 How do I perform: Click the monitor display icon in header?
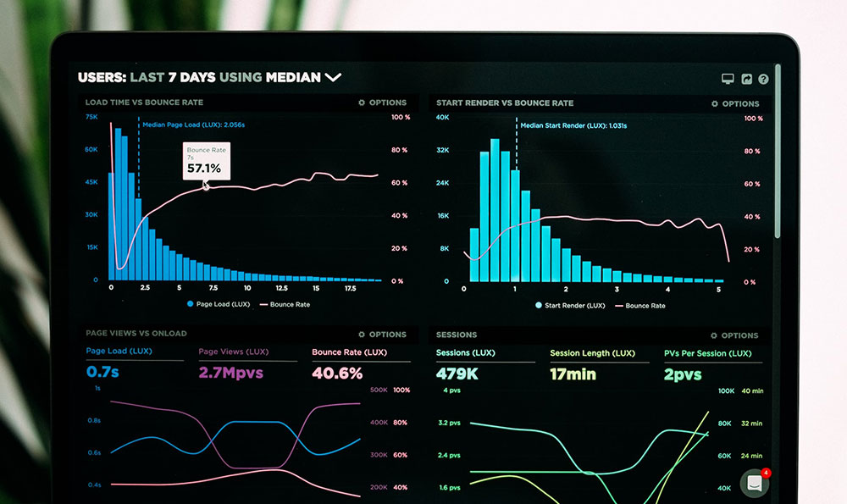[x=728, y=79]
